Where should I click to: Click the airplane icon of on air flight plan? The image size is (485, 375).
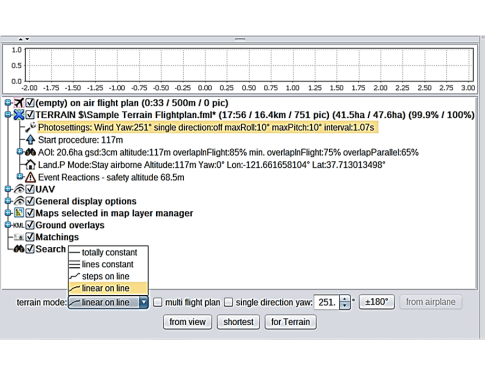(x=19, y=103)
